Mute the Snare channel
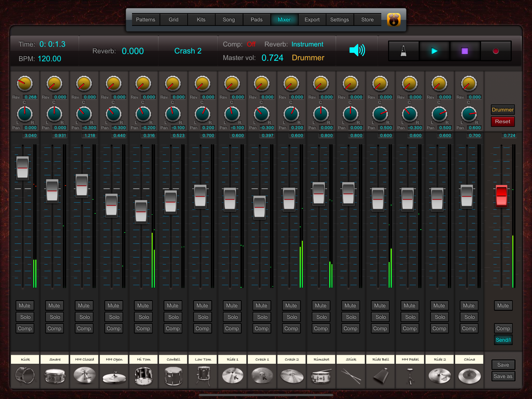Image resolution: width=532 pixels, height=399 pixels. [54, 305]
